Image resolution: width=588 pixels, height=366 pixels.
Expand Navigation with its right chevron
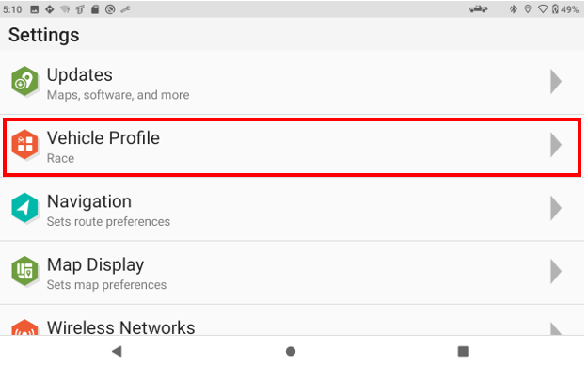pos(556,208)
